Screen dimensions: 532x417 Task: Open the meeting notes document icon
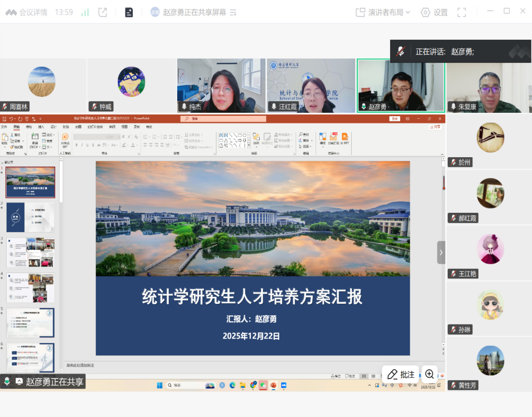click(129, 12)
